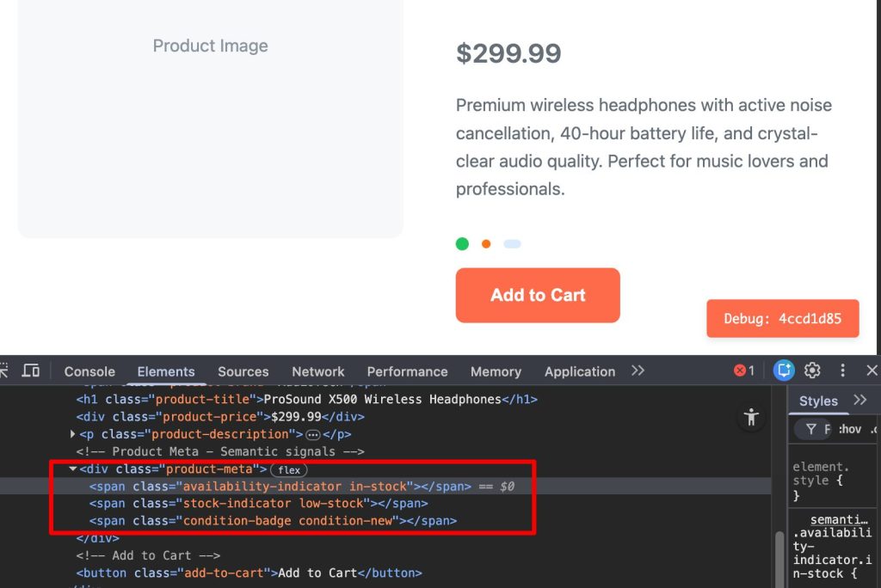Click the flex badge on product-meta div
881x588 pixels.
click(x=288, y=469)
